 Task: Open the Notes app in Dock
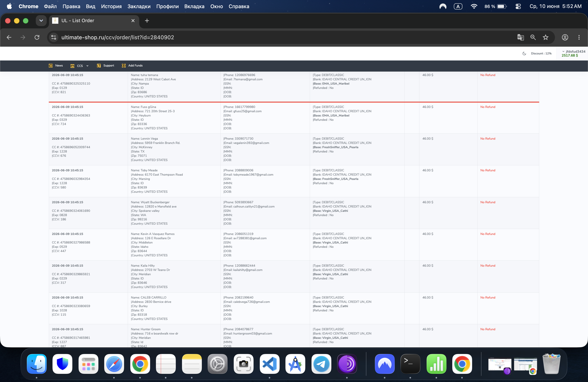coord(192,364)
